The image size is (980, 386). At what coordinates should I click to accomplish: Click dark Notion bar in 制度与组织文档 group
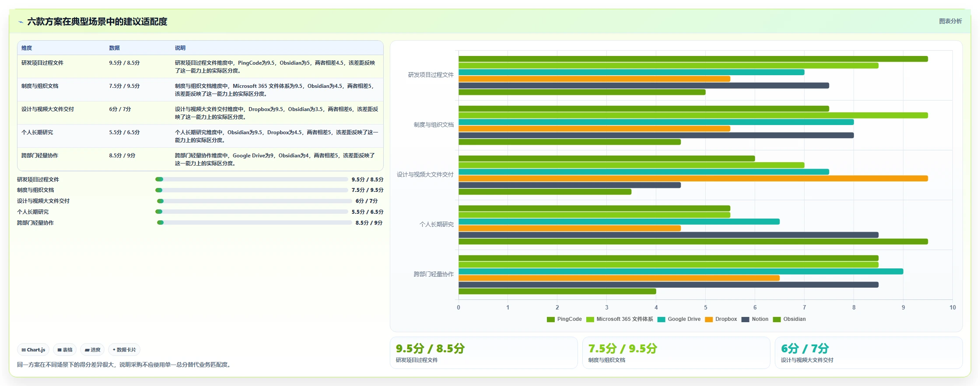tap(656, 136)
